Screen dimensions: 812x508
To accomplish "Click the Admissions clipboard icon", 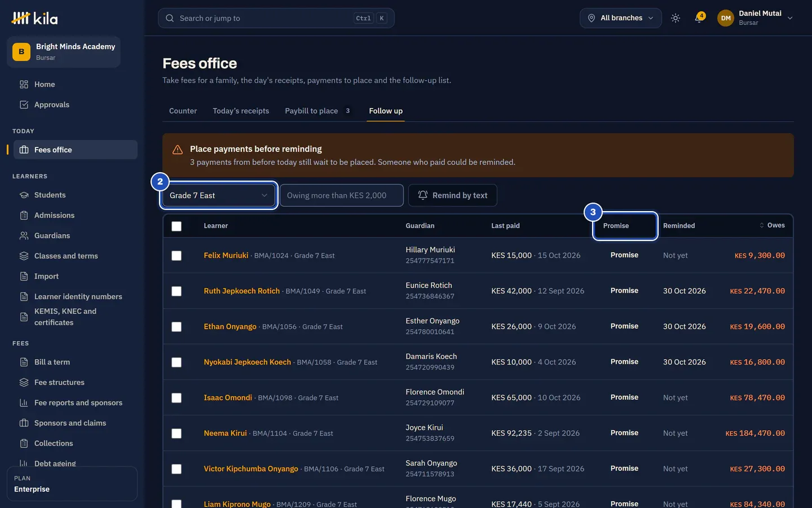I will pyautogui.click(x=24, y=215).
